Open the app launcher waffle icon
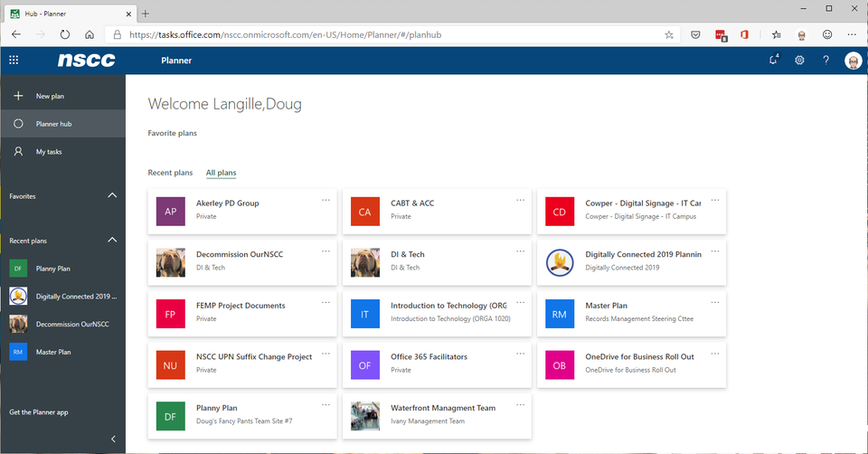868x454 pixels. (x=14, y=61)
